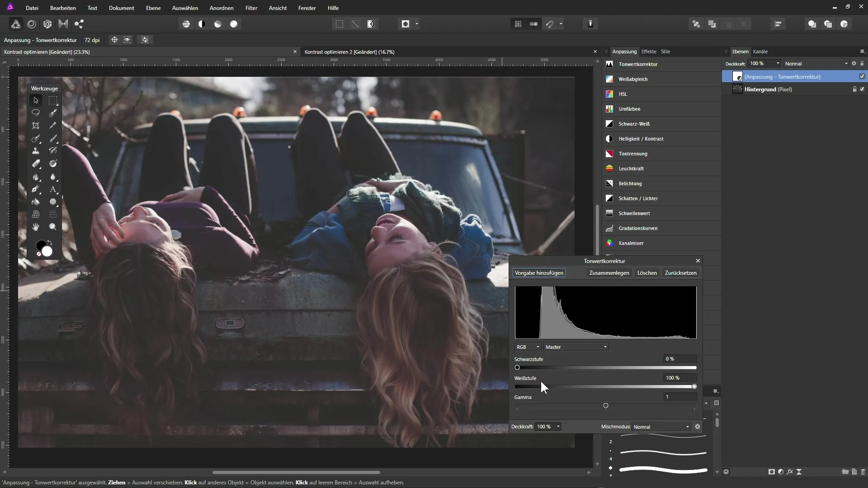The height and width of the screenshot is (488, 868).
Task: Click the Assistant manager icon in toolbar
Action: (590, 24)
